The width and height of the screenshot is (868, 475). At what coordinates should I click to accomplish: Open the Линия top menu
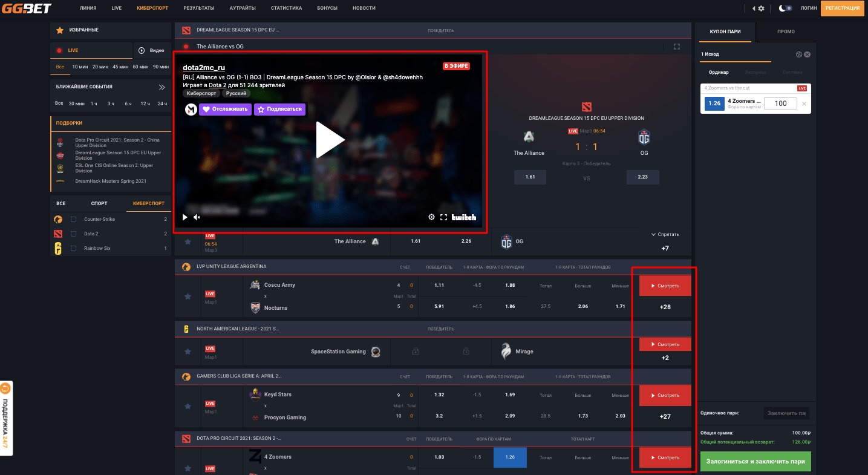pos(90,8)
